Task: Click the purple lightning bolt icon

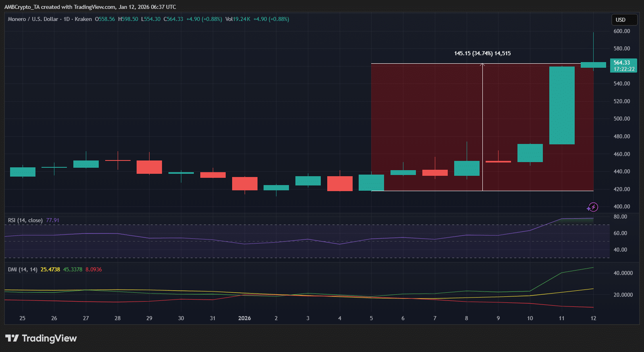Action: click(593, 207)
